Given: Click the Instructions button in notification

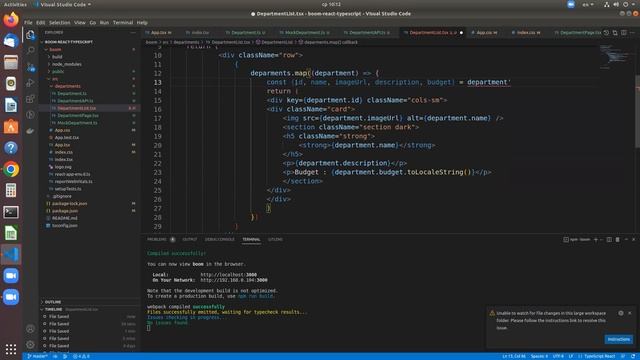Looking at the screenshot, I should click(619, 339).
